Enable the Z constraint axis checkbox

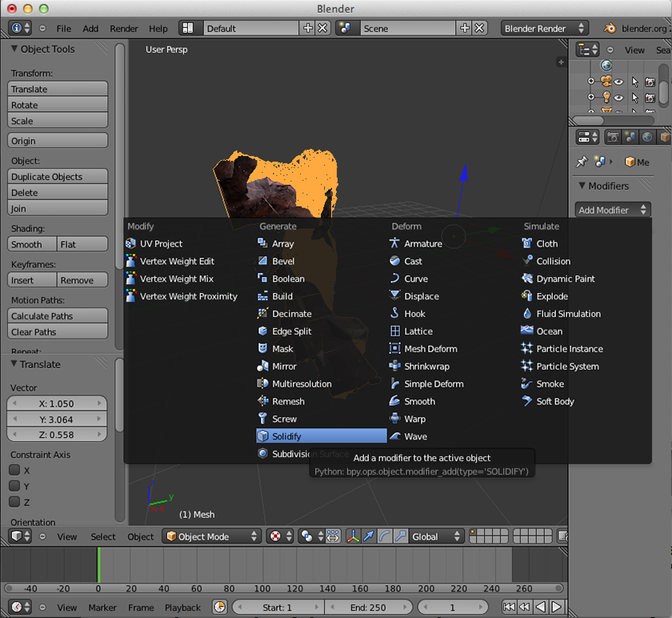tap(14, 502)
